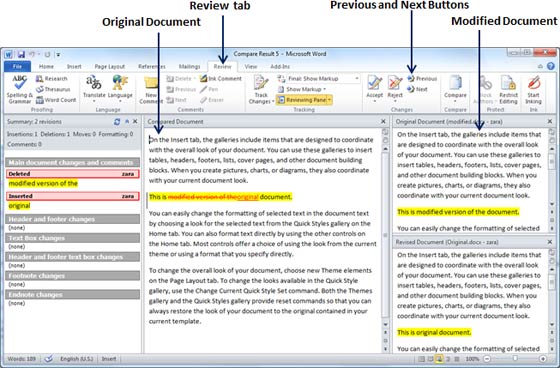Image resolution: width=560 pixels, height=368 pixels.
Task: Open Track Changes options
Action: pyautogui.click(x=261, y=90)
